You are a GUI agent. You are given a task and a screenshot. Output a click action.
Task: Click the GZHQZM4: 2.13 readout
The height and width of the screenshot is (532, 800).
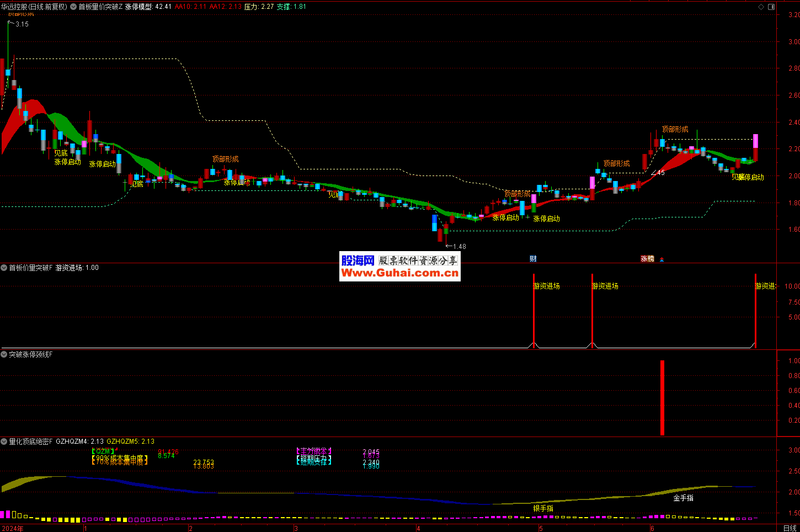[x=80, y=441]
